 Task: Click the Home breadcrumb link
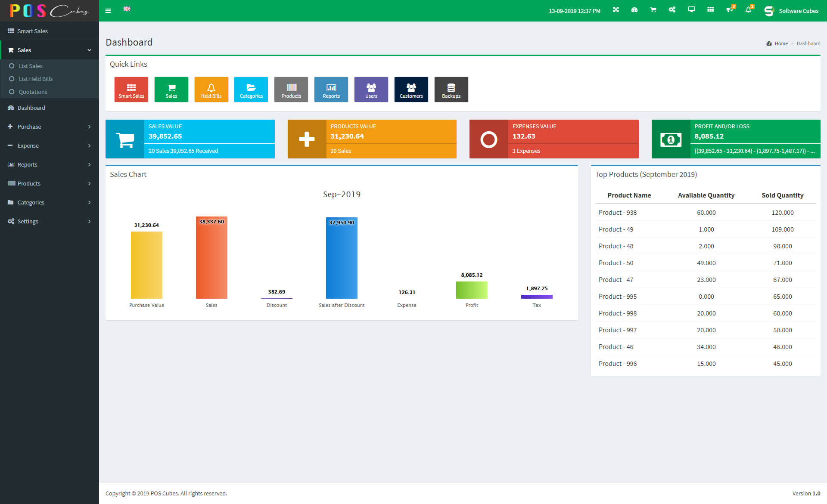click(x=781, y=43)
